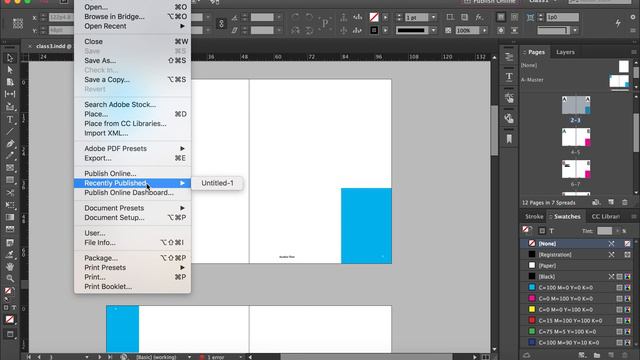640x360 pixels.
Task: Click the quick apply lightning icon
Action: [618, 23]
